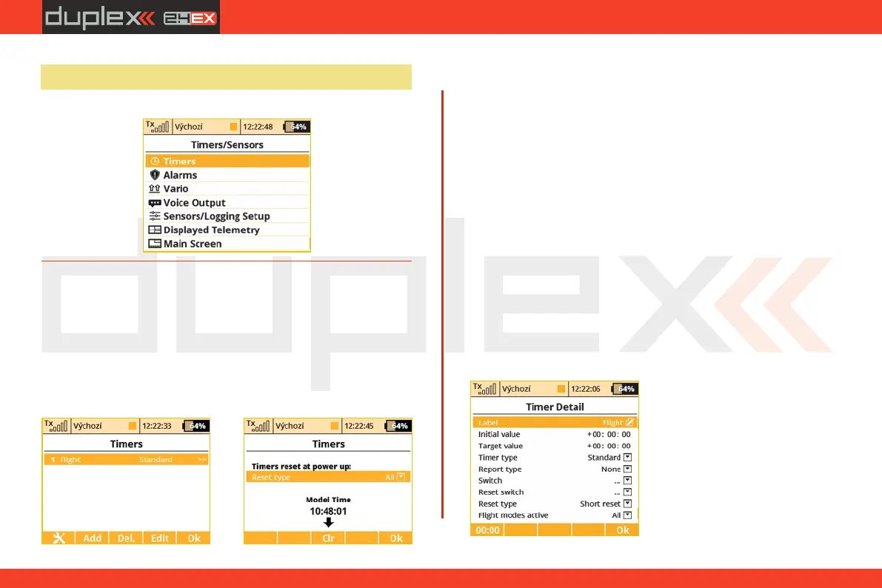Open the Reset switch row dropdown
The height and width of the screenshot is (588, 882).
tap(628, 492)
